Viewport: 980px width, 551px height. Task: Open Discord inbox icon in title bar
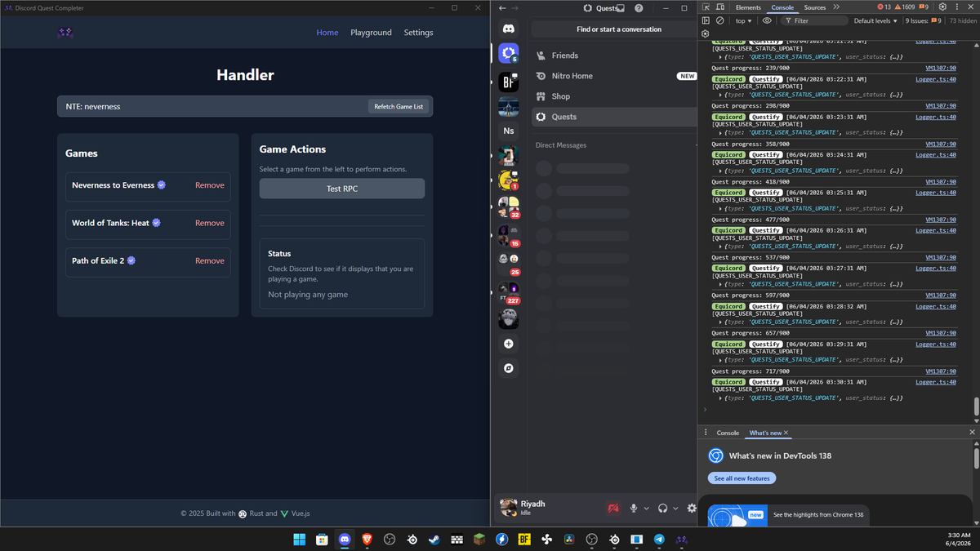(x=620, y=8)
